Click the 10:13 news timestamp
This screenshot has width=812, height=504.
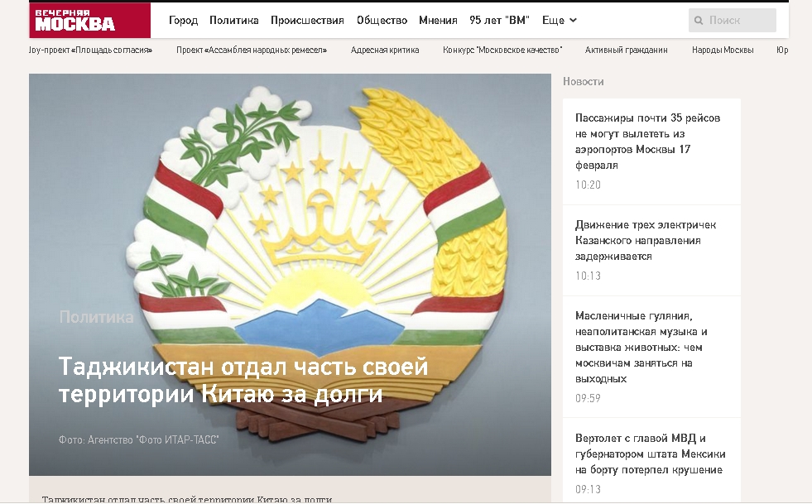[x=588, y=276]
